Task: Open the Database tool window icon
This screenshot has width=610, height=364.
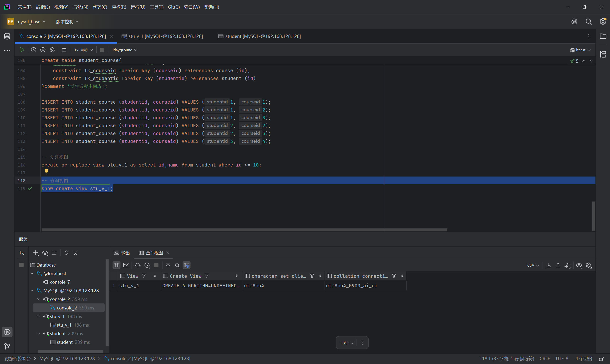Action: [x=7, y=36]
